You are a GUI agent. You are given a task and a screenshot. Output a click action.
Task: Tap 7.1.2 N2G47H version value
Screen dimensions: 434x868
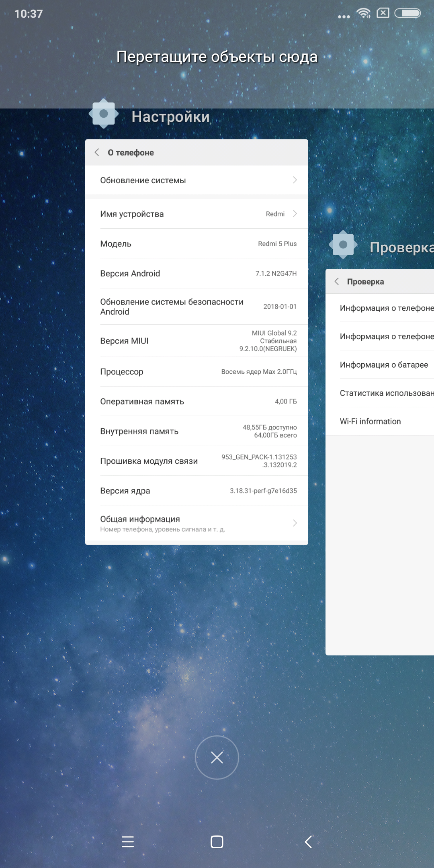tap(276, 273)
